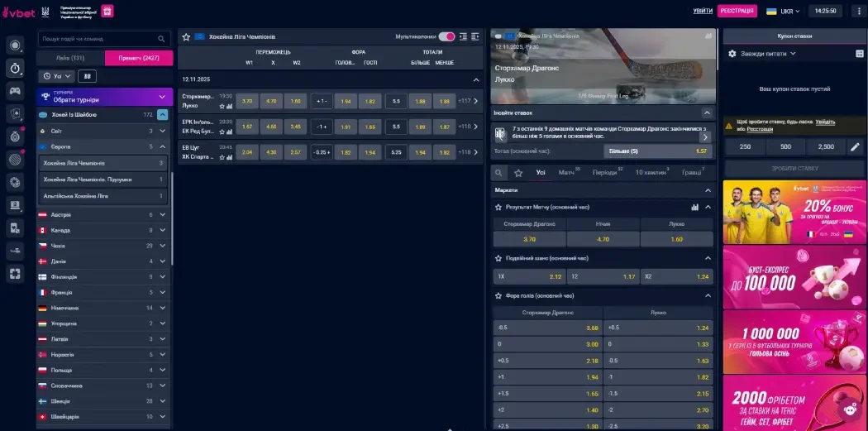This screenshot has width=868, height=431.
Task: Click the event search input field
Action: [x=98, y=39]
